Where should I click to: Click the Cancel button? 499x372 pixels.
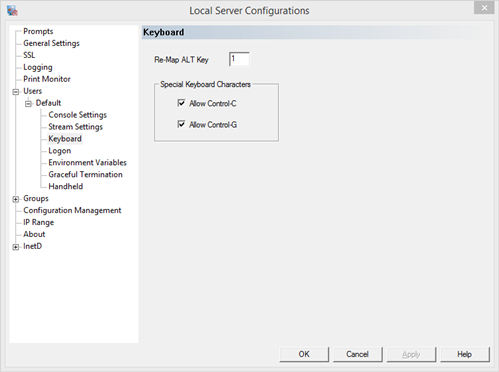tap(357, 354)
